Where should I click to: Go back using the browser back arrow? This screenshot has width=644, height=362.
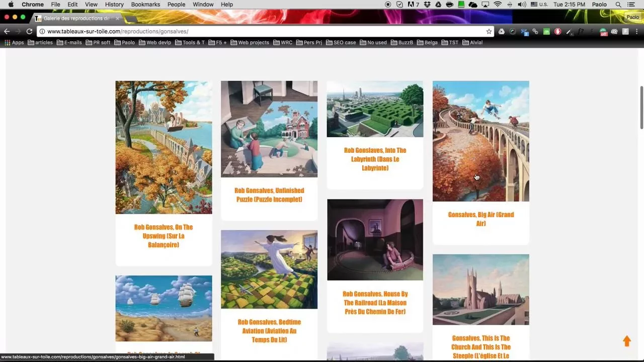tap(7, 31)
